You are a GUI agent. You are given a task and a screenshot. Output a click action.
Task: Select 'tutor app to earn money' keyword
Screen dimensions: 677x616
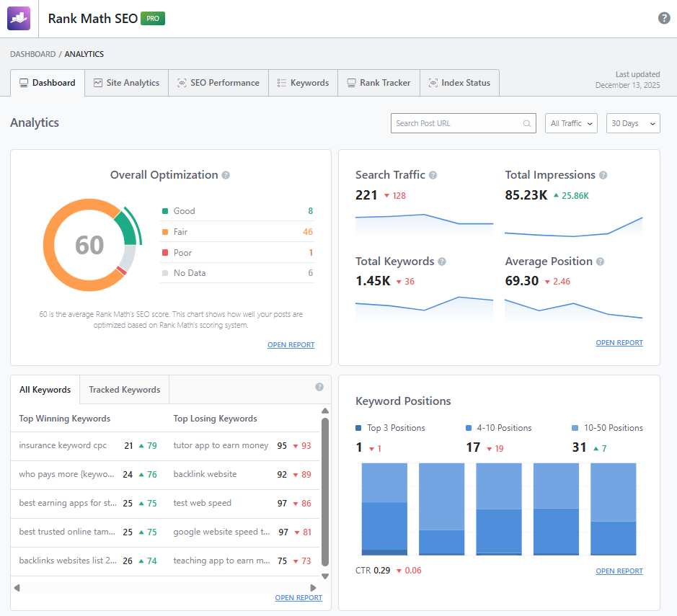pos(221,445)
